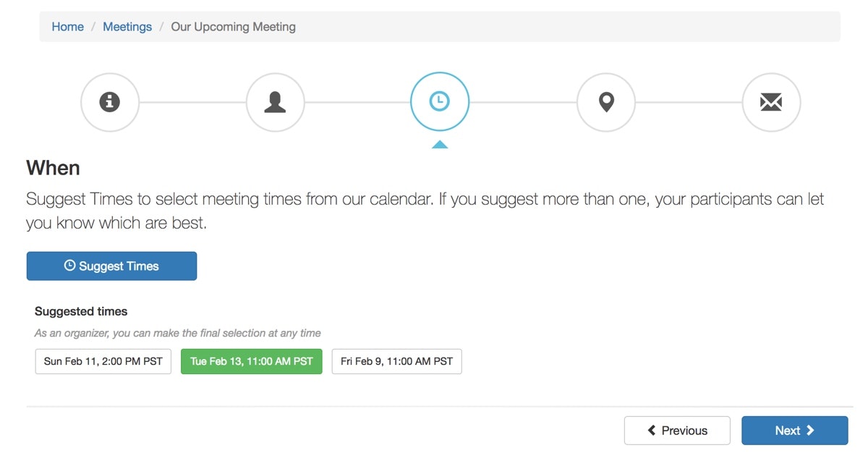868x469 pixels.
Task: Open the envelope invitation step icon
Action: pos(771,102)
